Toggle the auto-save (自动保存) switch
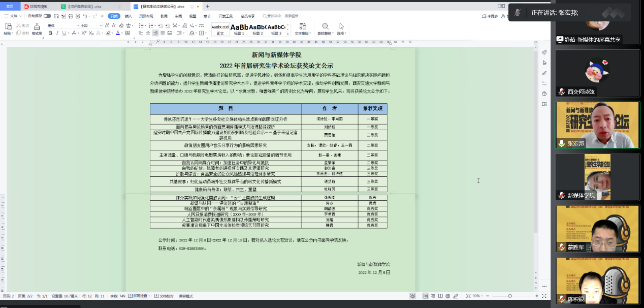Image resolution: width=644 pixels, height=308 pixels. tap(47, 16)
